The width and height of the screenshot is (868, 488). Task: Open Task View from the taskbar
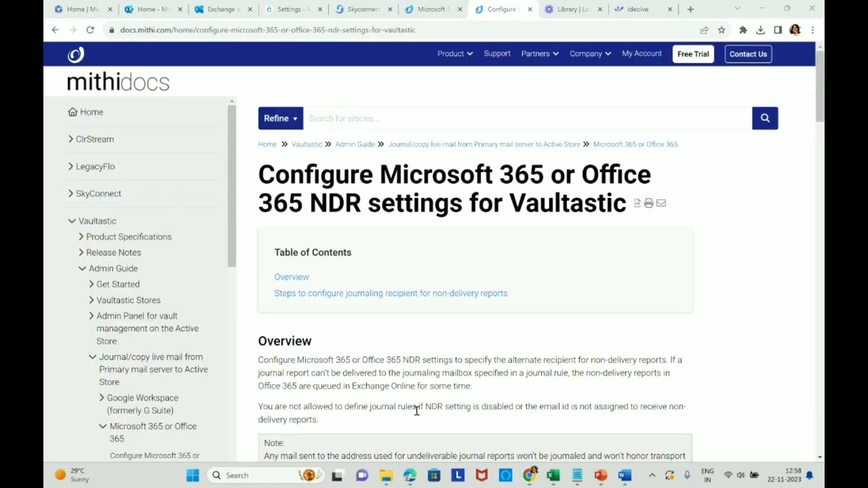[337, 475]
